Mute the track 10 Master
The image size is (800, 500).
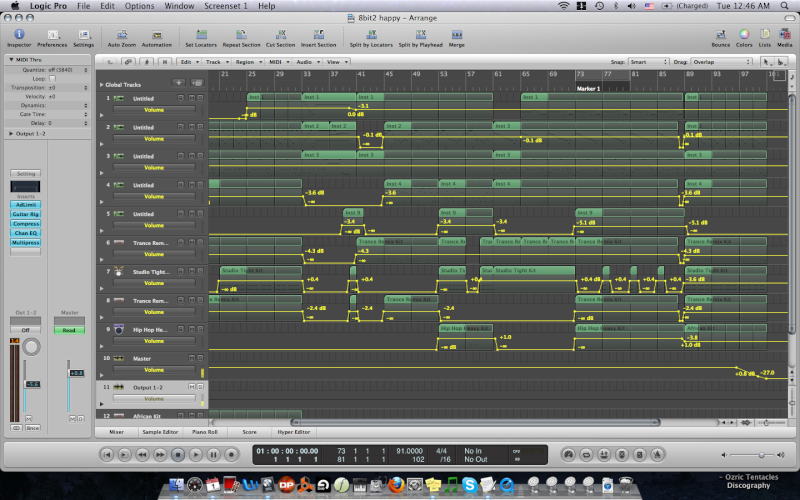[192, 358]
